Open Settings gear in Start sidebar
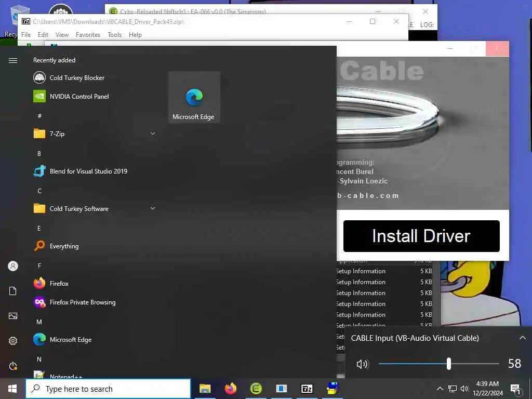Viewport: 532px width, 399px height. (13, 341)
